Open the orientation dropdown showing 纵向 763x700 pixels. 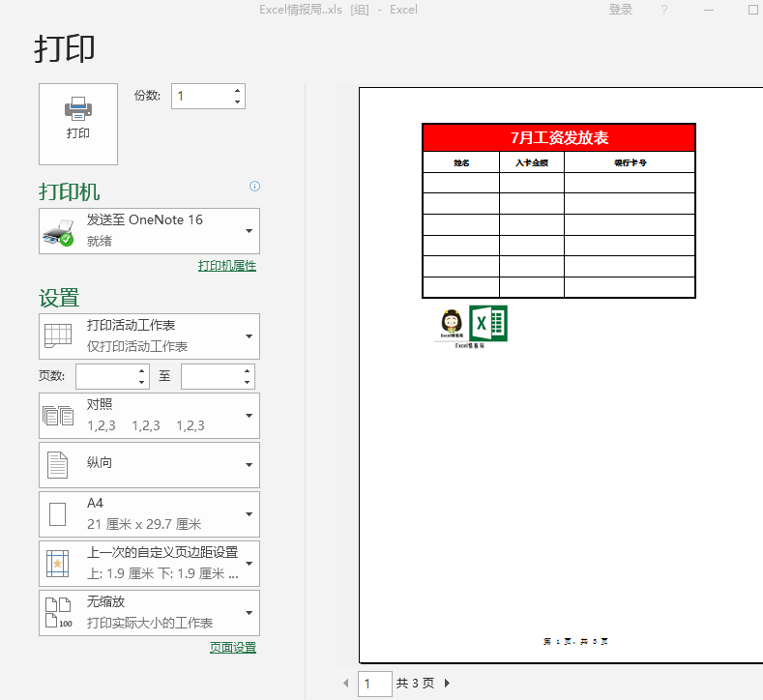[x=149, y=465]
